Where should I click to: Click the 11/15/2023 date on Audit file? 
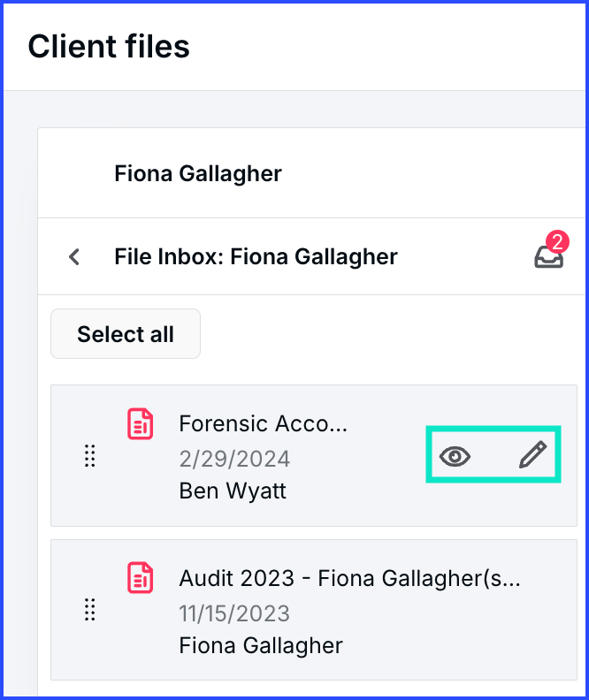tap(234, 613)
